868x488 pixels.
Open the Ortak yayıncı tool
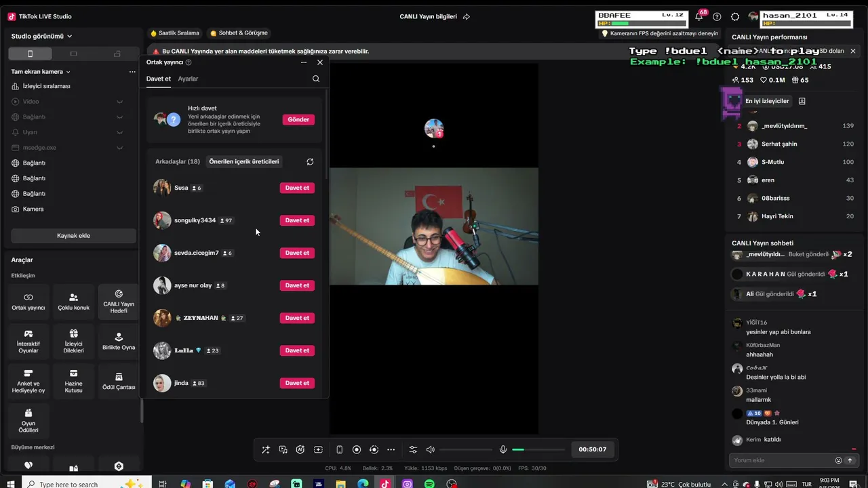tap(28, 302)
